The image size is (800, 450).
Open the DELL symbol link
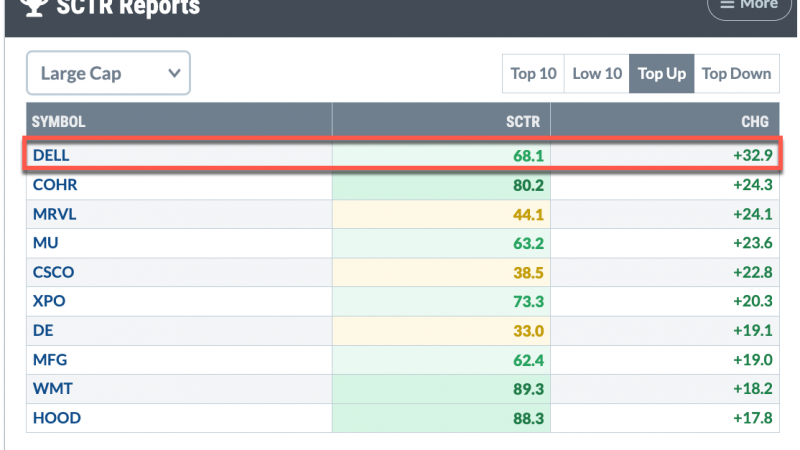pos(51,155)
